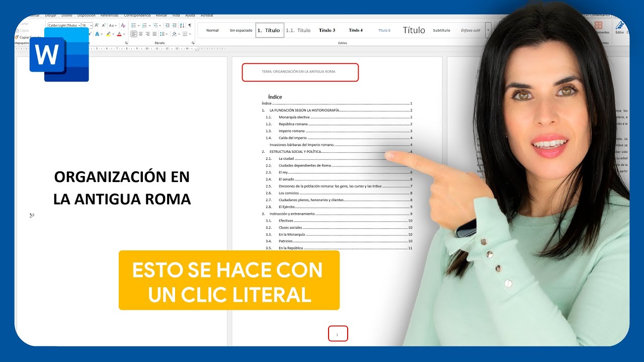The width and height of the screenshot is (644, 362).
Task: Apply a multilevel list
Action: coord(155,25)
